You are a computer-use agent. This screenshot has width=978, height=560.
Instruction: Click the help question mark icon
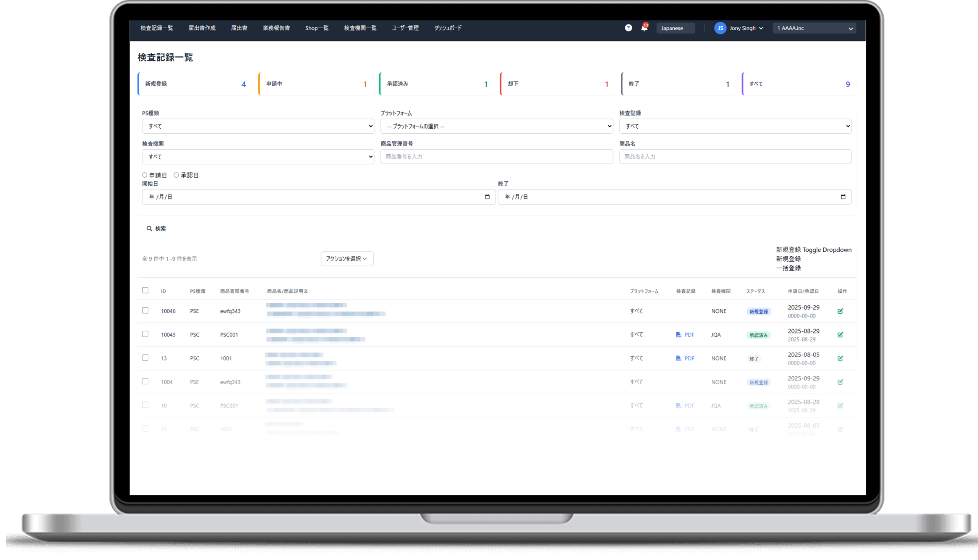click(x=628, y=28)
